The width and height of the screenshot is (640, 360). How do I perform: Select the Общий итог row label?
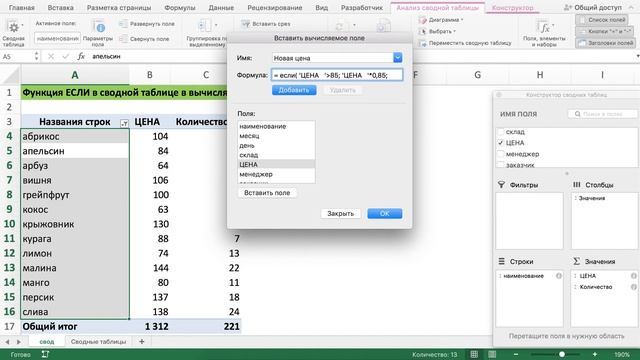coord(75,327)
